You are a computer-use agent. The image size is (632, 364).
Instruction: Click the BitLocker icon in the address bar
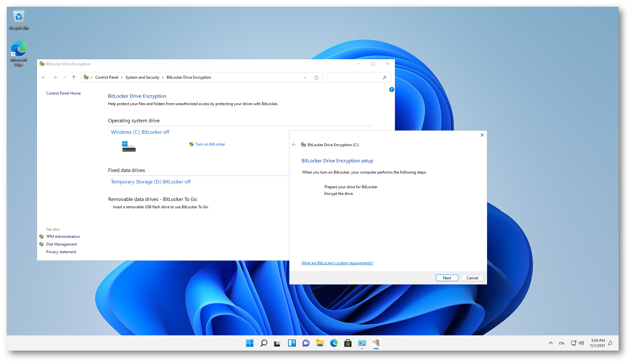tap(86, 77)
